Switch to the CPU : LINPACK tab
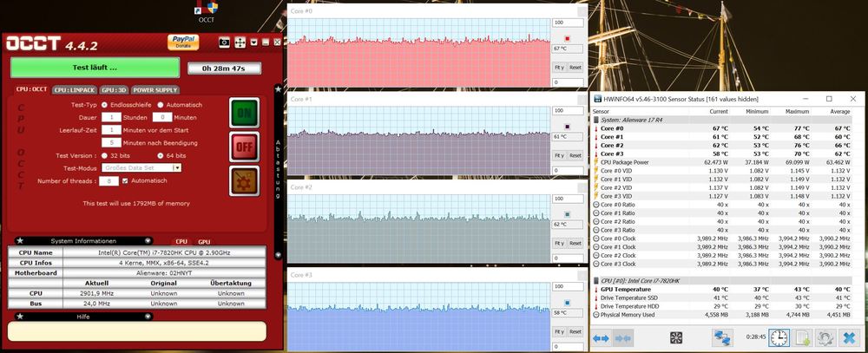Image resolution: width=868 pixels, height=353 pixels. [x=74, y=89]
